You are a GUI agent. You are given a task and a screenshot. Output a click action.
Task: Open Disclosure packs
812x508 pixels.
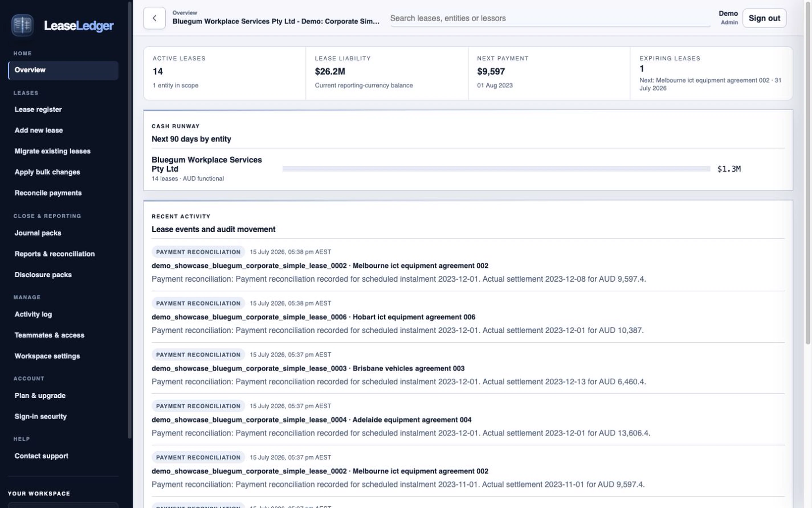click(x=43, y=275)
